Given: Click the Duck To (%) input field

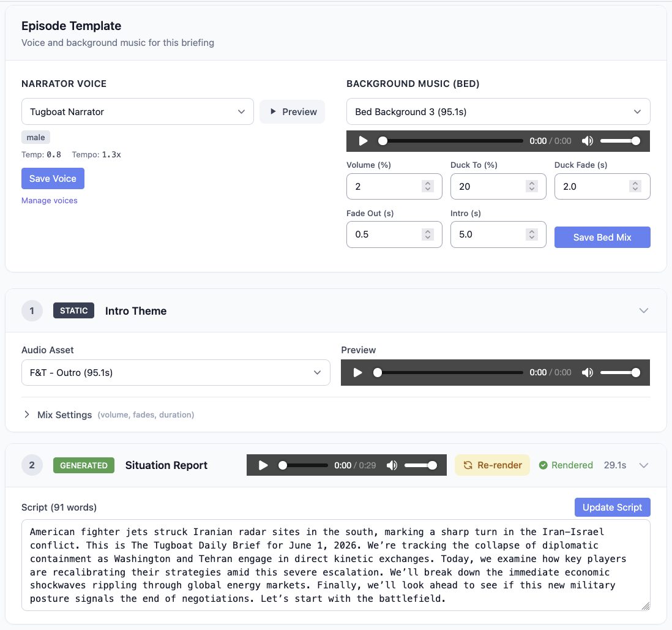Looking at the screenshot, I should (498, 187).
